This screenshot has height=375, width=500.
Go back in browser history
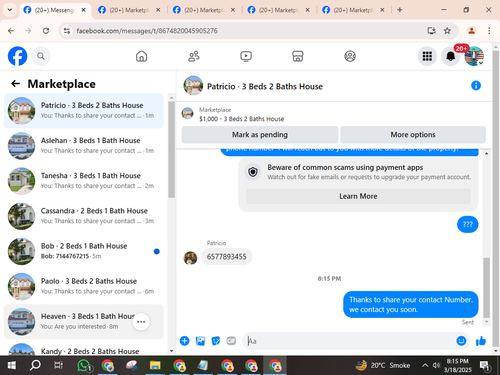[x=11, y=31]
